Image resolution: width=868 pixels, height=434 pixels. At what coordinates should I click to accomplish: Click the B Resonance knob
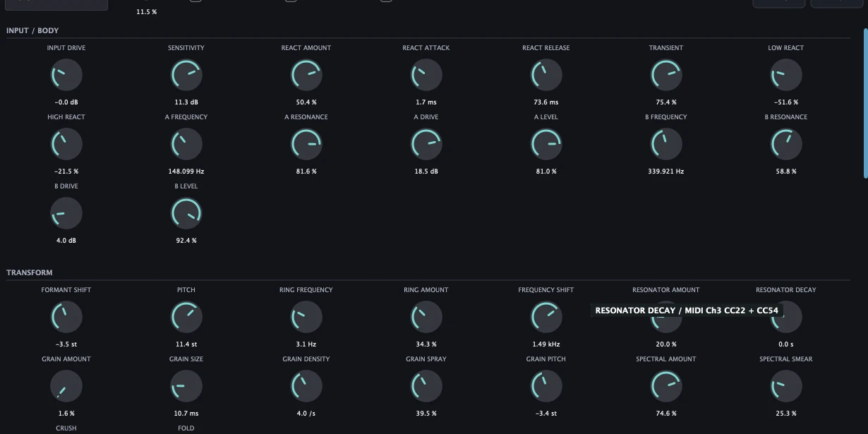[x=786, y=144]
